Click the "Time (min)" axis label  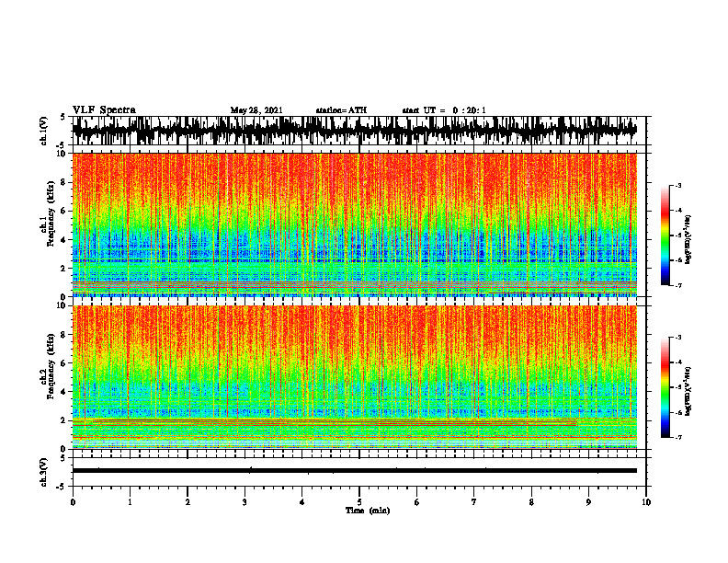coord(368,511)
